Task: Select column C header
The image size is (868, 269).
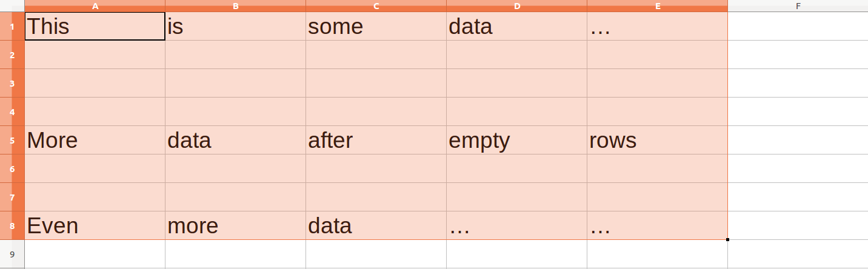Action: (376, 6)
